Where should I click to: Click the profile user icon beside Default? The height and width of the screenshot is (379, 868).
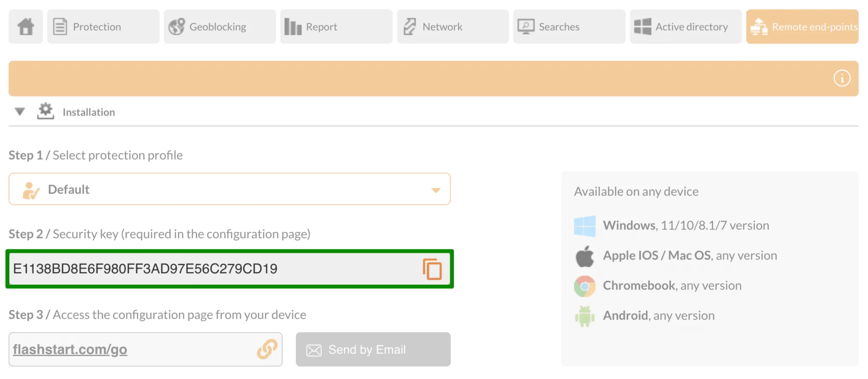[31, 191]
